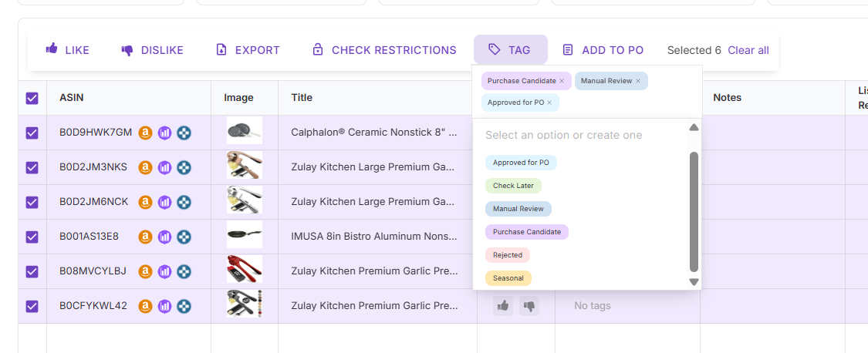Toggle the select-all header checkbox
The width and height of the screenshot is (868, 353).
coord(32,98)
